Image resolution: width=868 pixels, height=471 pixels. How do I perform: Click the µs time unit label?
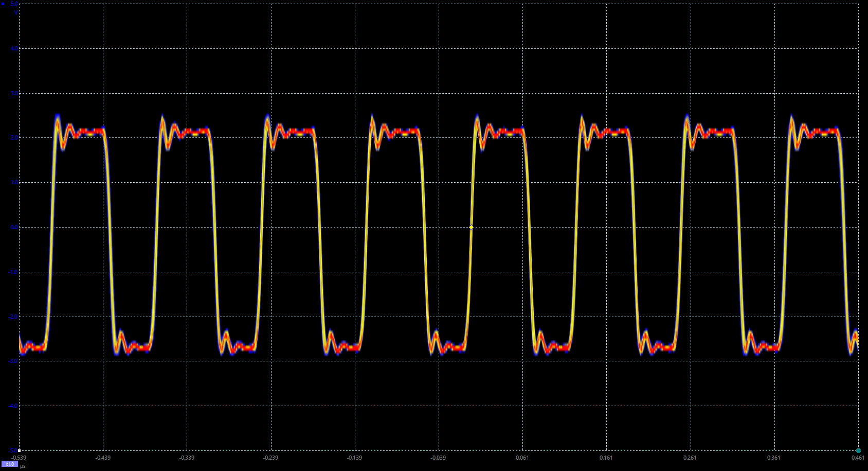click(x=23, y=466)
